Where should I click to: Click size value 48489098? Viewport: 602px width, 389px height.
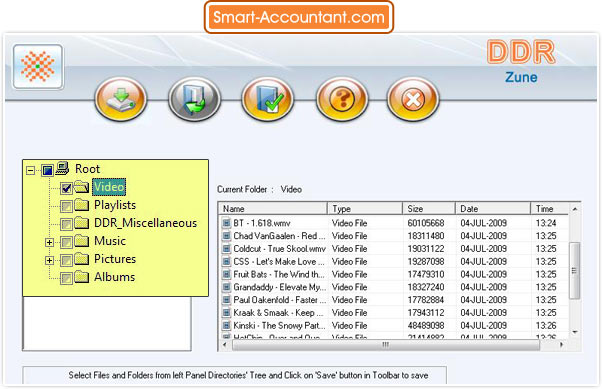tap(426, 326)
